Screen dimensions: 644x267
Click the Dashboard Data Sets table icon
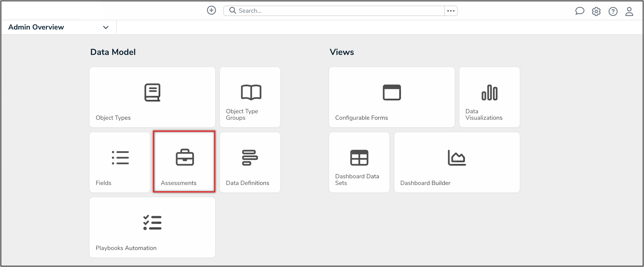359,157
